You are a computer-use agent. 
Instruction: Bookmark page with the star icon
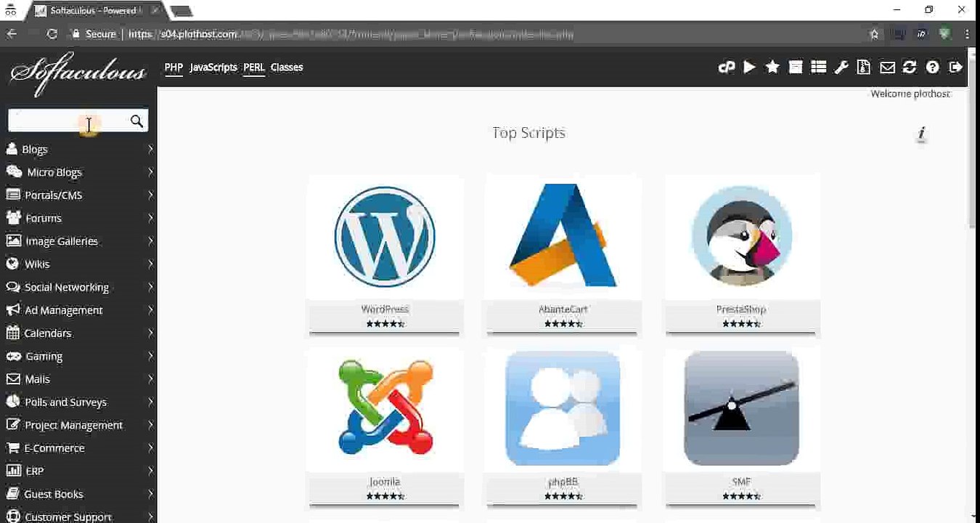tap(874, 34)
